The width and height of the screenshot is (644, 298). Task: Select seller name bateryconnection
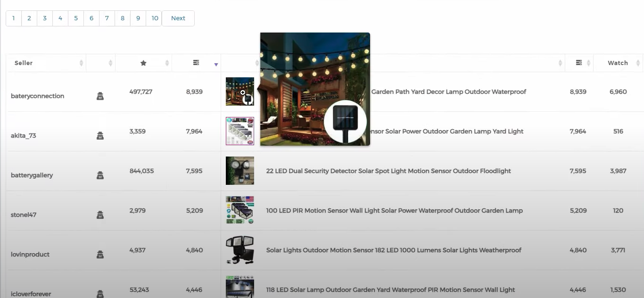38,96
